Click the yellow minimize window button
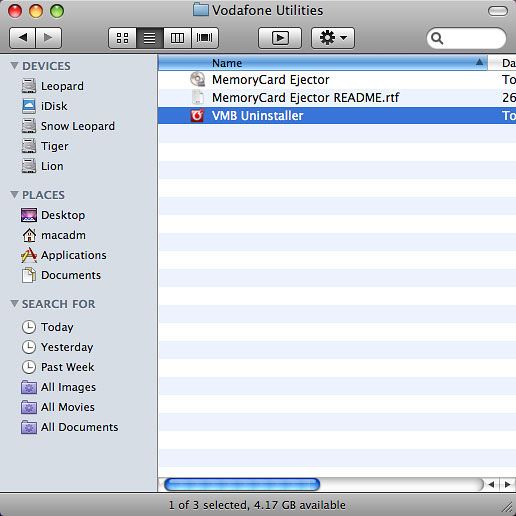516x516 pixels. pyautogui.click(x=36, y=11)
